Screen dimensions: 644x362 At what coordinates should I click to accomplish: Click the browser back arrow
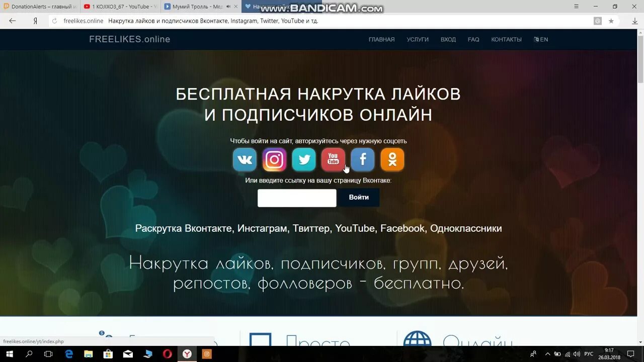(13, 21)
